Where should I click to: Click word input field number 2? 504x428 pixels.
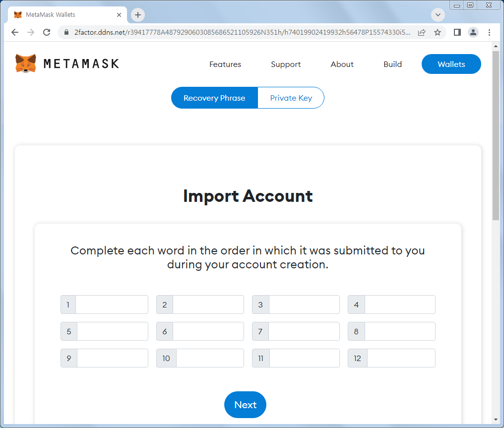(208, 305)
